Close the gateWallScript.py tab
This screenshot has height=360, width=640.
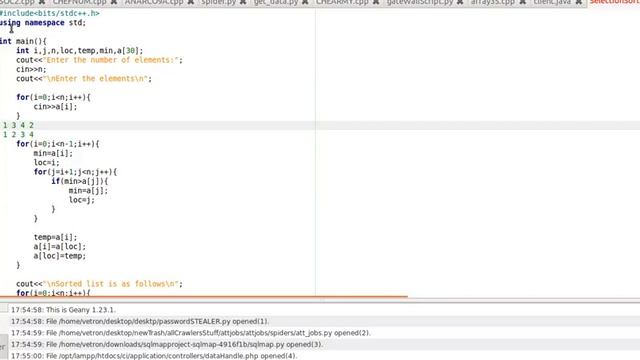(460, 2)
